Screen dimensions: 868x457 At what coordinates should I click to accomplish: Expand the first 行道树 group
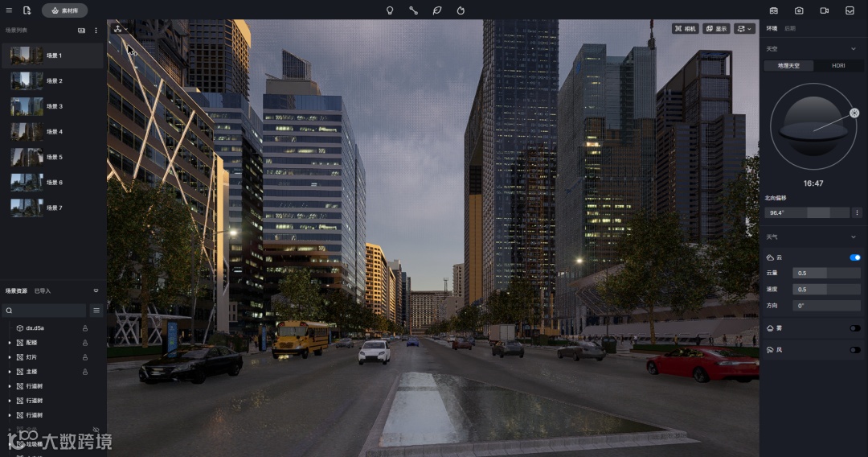point(10,386)
